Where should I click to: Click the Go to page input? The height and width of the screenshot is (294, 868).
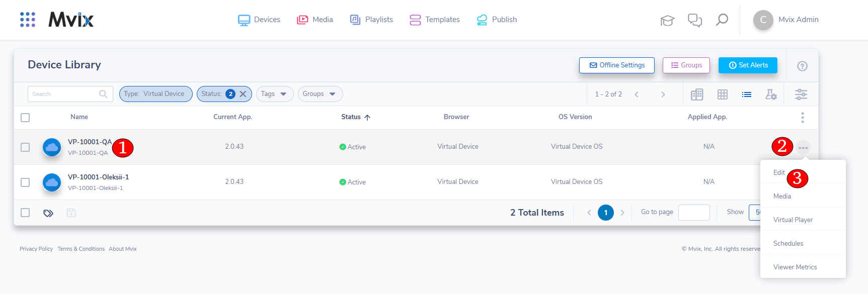coord(694,213)
